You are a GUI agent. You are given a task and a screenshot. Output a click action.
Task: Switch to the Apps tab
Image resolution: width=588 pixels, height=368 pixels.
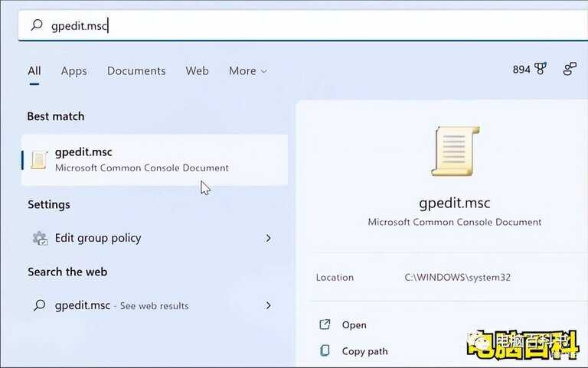(x=73, y=71)
